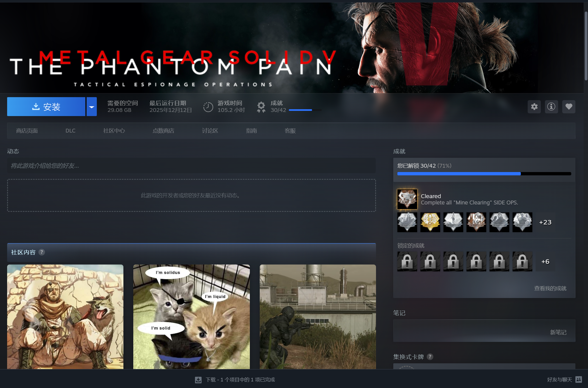Viewport: 588px width, 388px height.
Task: Click the help icon next to 集换式卡牌
Action: click(x=430, y=357)
